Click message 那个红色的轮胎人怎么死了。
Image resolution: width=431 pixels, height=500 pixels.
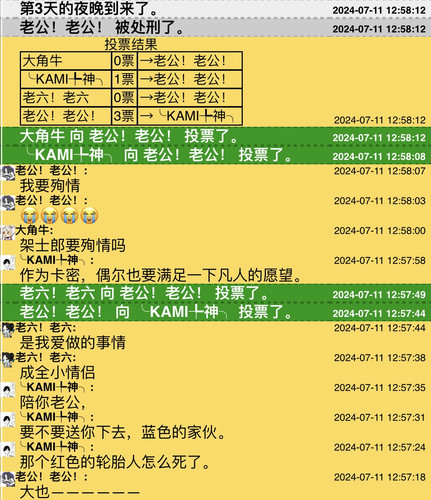pyautogui.click(x=115, y=462)
